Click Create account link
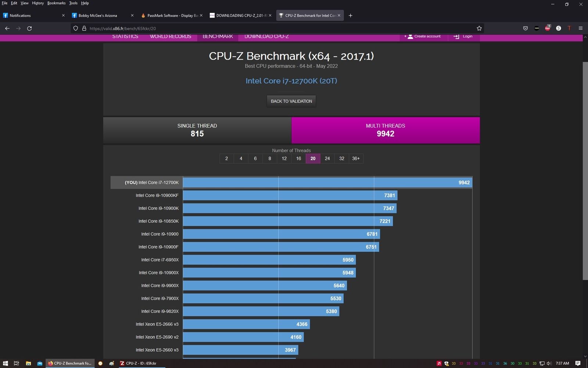Image resolution: width=588 pixels, height=368 pixels. (x=423, y=36)
